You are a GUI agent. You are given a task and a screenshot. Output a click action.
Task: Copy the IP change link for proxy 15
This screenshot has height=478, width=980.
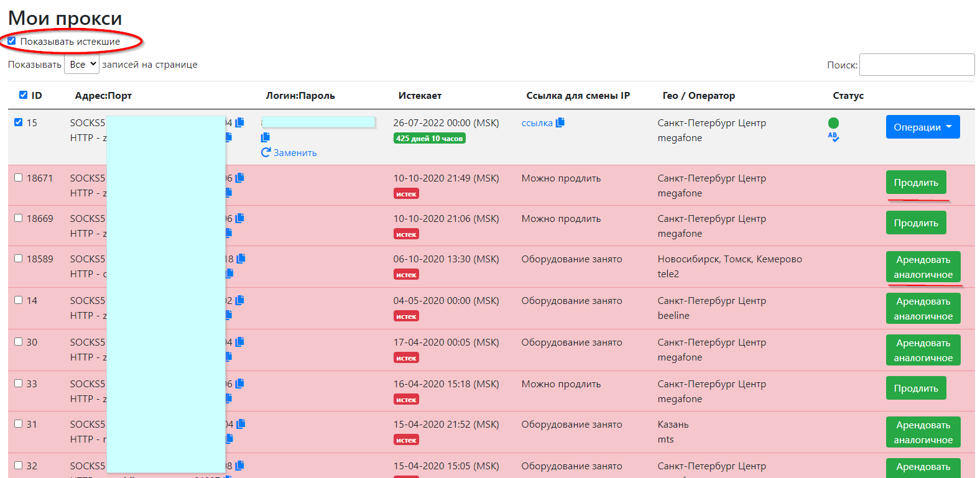pyautogui.click(x=560, y=122)
